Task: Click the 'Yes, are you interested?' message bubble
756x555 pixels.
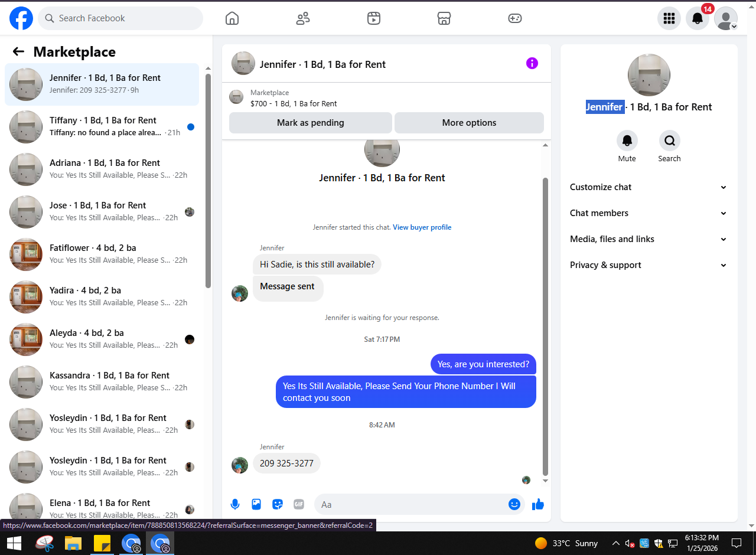Action: click(484, 364)
